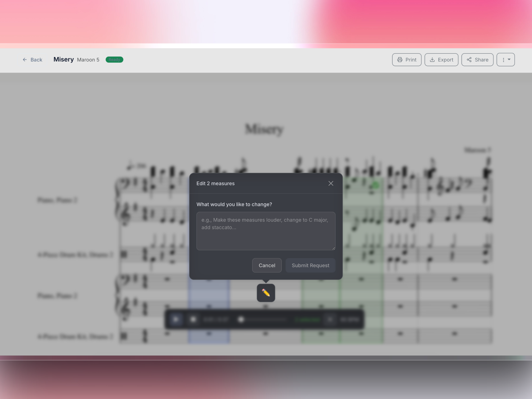Print the Misery sheet music

[x=406, y=60]
